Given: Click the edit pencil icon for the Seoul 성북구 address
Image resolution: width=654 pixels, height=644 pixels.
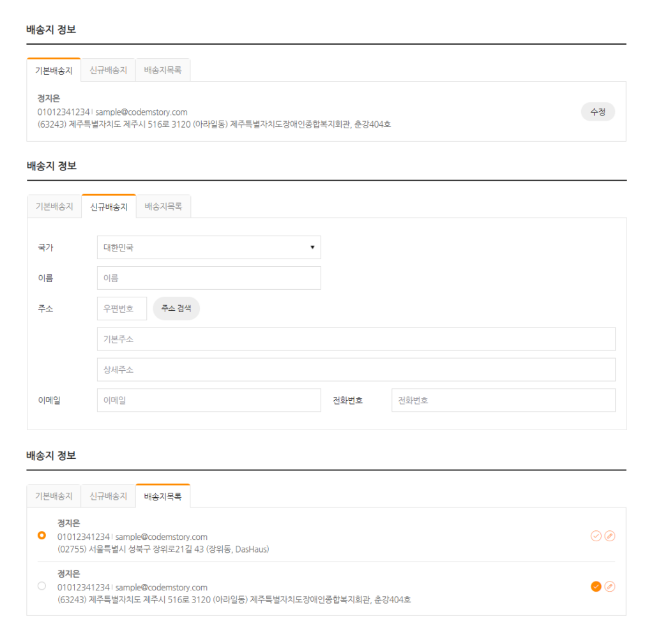Looking at the screenshot, I should pos(610,536).
